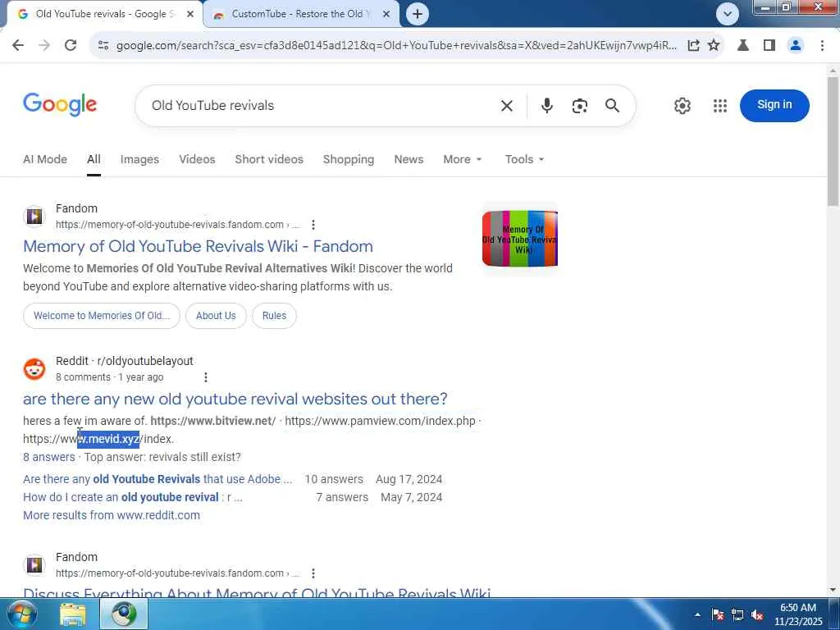Select the Videos results tab
Image resolution: width=840 pixels, height=630 pixels.
[197, 159]
